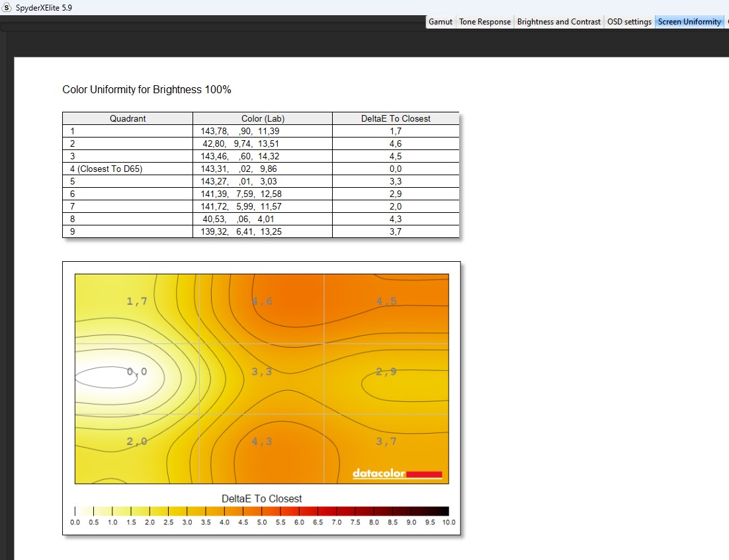
Task: Click the 3,7 label on the heatmap
Action: click(x=386, y=442)
